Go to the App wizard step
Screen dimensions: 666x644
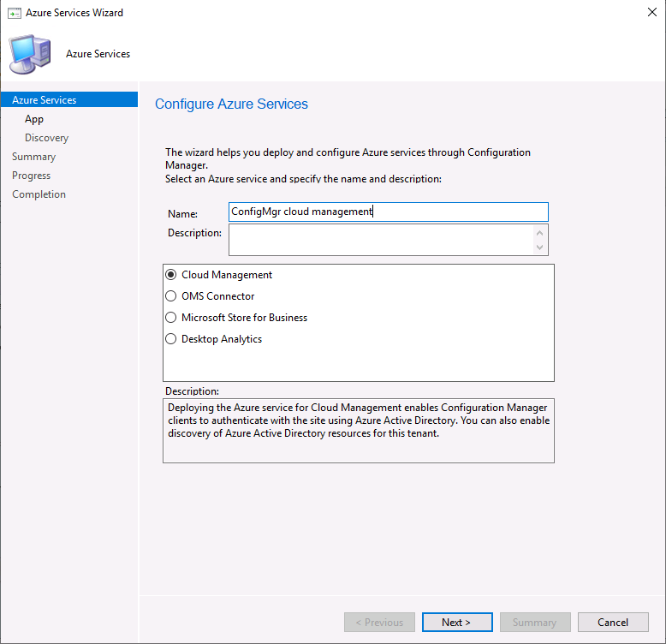(x=34, y=119)
